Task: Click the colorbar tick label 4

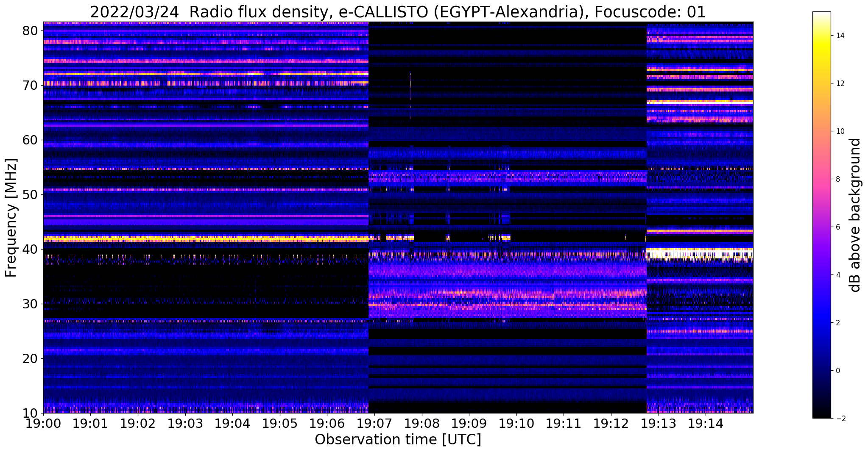Action: click(838, 275)
